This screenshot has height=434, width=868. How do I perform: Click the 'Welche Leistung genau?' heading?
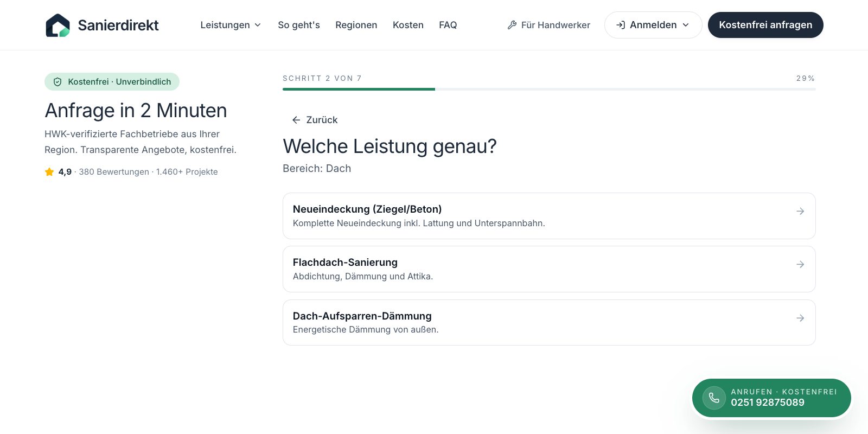pos(390,146)
